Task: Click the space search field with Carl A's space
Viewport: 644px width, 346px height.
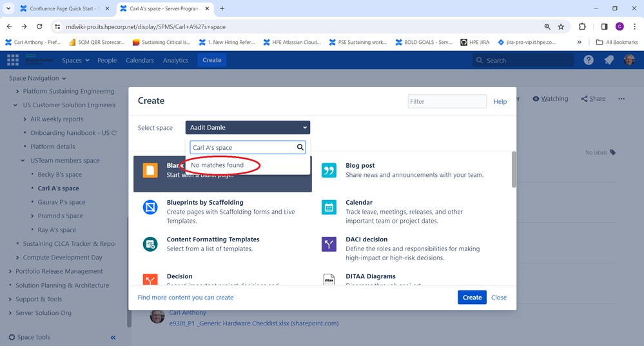Action: (248, 147)
